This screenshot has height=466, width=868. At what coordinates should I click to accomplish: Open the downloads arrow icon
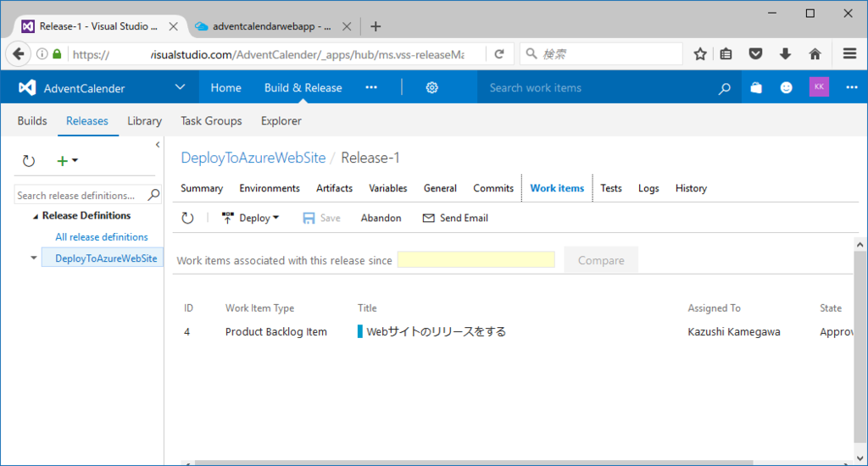tap(785, 53)
